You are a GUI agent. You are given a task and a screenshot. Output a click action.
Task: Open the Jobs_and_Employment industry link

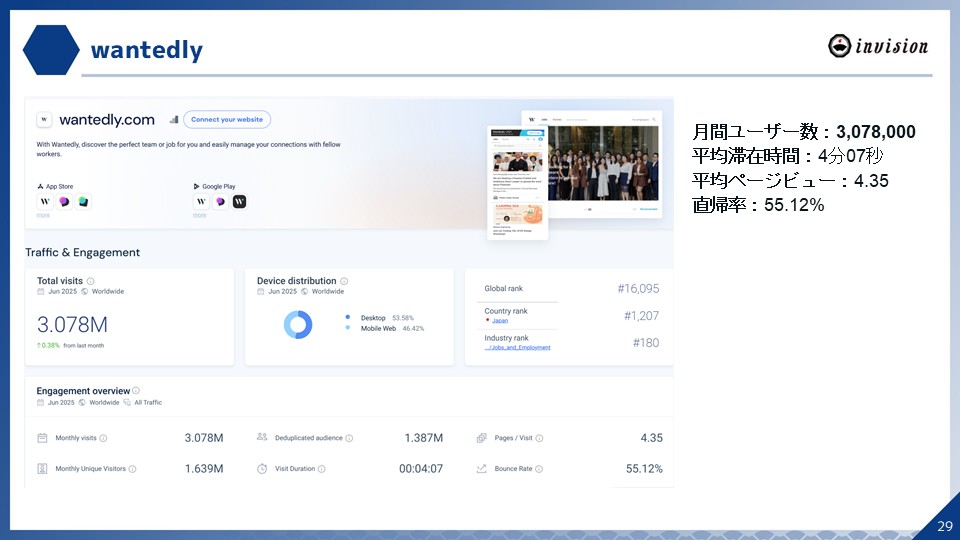(517, 347)
